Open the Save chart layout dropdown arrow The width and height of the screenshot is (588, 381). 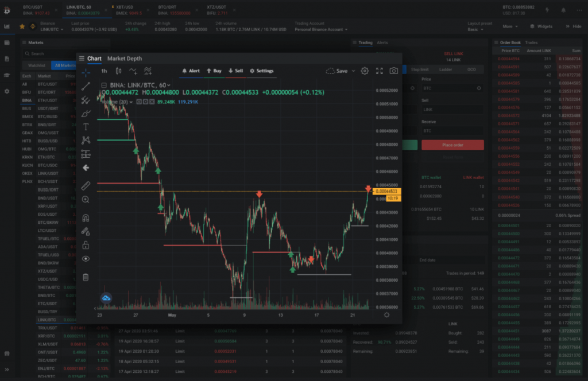point(353,71)
